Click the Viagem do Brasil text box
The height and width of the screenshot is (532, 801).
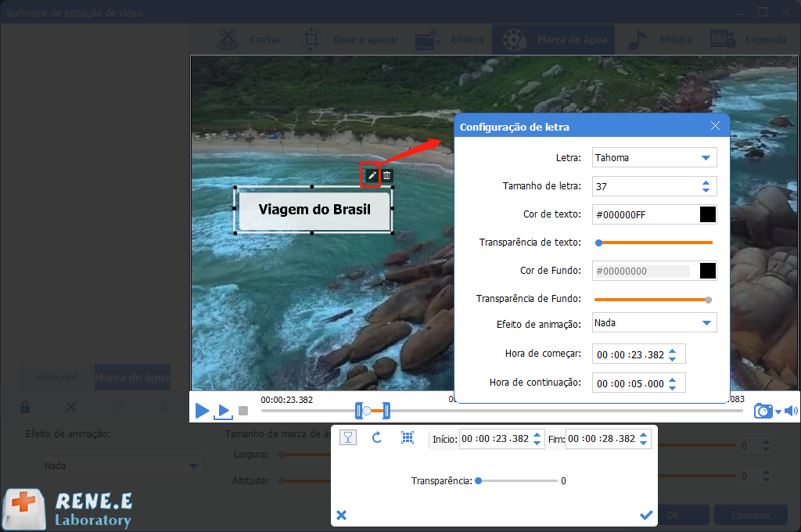314,210
